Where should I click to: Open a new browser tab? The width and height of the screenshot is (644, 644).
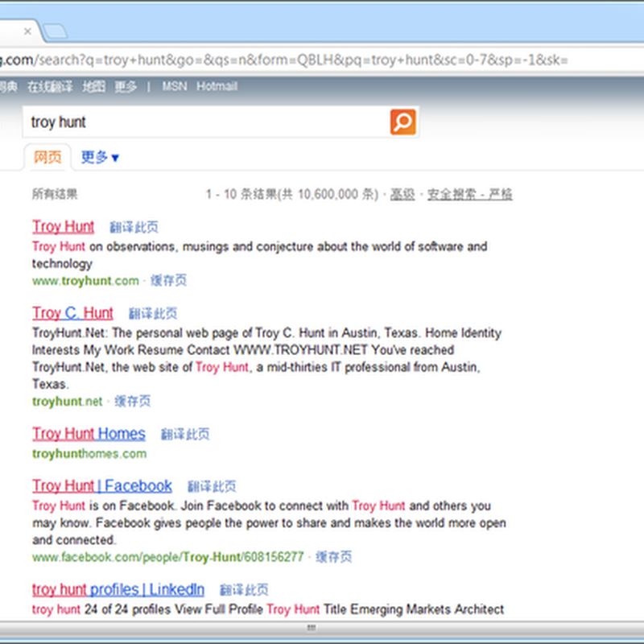(x=56, y=31)
